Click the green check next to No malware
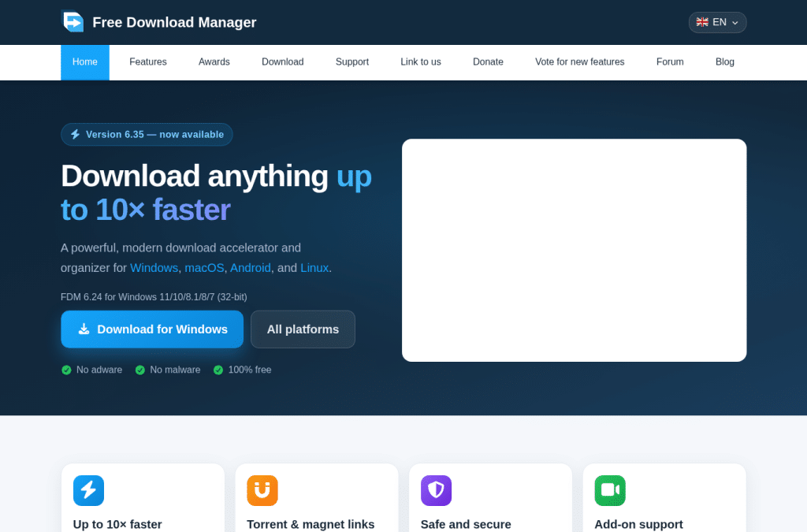The image size is (807, 532). tap(140, 370)
